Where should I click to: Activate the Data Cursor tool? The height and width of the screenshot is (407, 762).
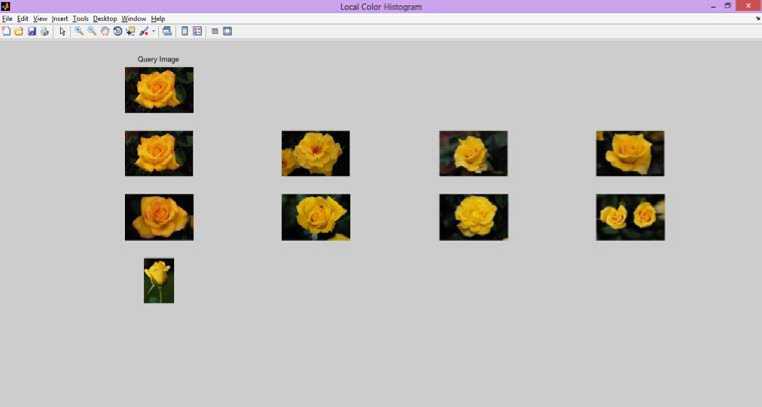(131, 31)
